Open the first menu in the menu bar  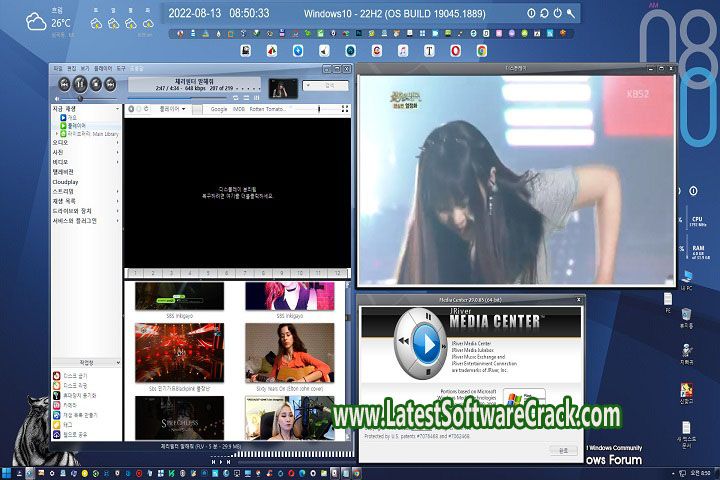click(57, 68)
